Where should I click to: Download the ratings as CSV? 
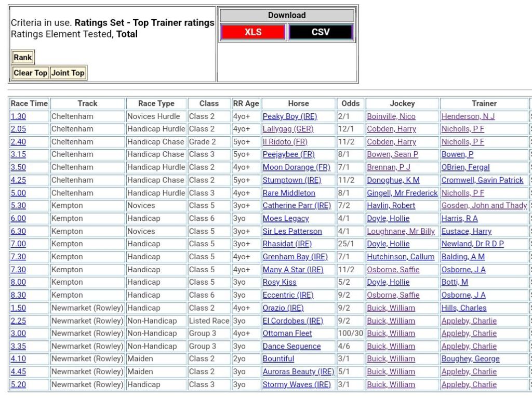point(321,32)
